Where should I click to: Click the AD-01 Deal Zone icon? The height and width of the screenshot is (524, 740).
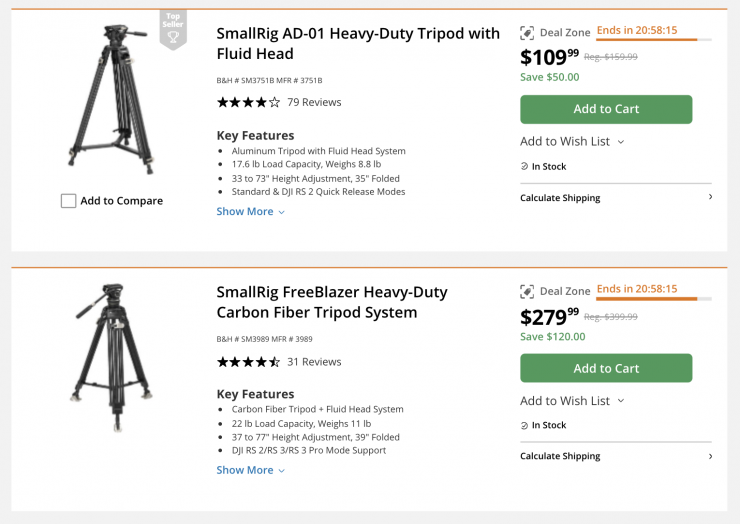pyautogui.click(x=527, y=33)
